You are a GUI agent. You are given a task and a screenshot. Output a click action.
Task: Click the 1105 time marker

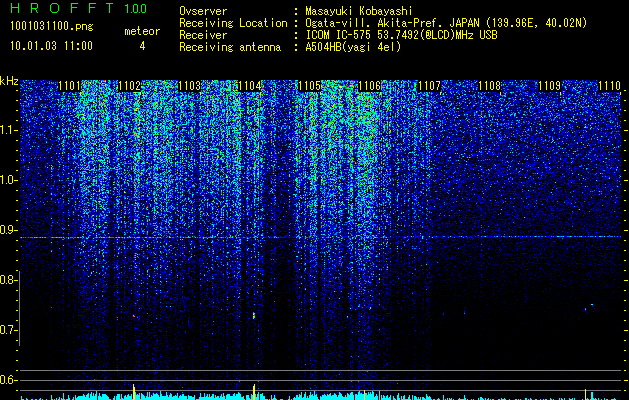click(x=309, y=86)
